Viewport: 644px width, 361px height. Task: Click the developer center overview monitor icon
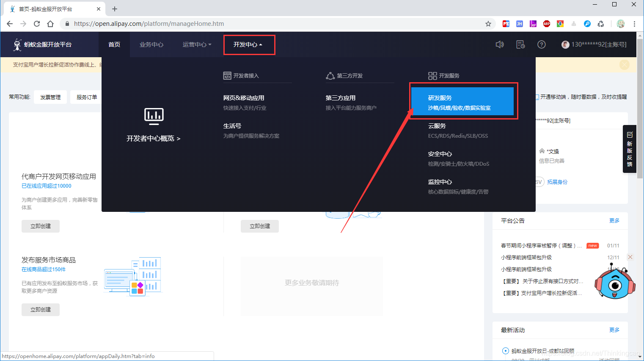154,116
